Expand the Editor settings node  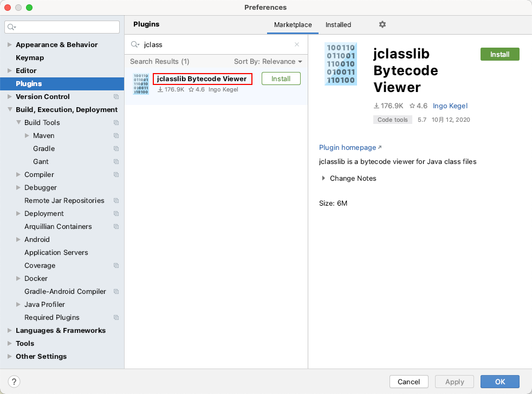tap(10, 70)
